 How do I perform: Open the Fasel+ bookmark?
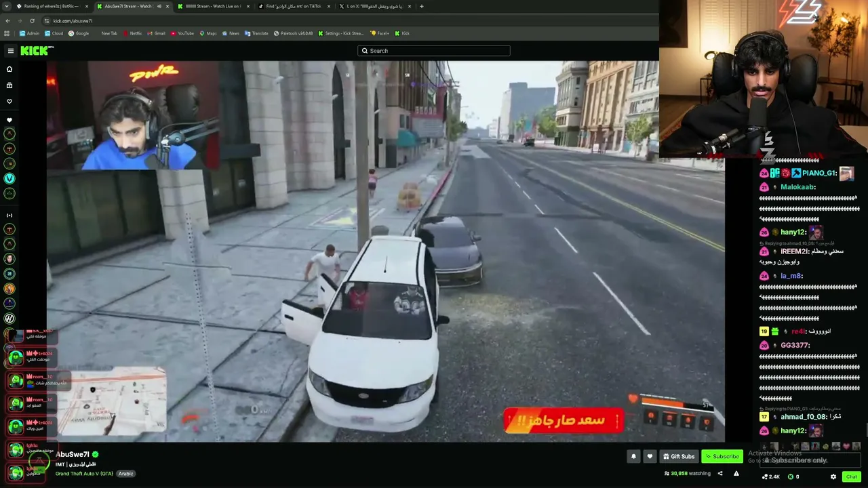point(380,33)
